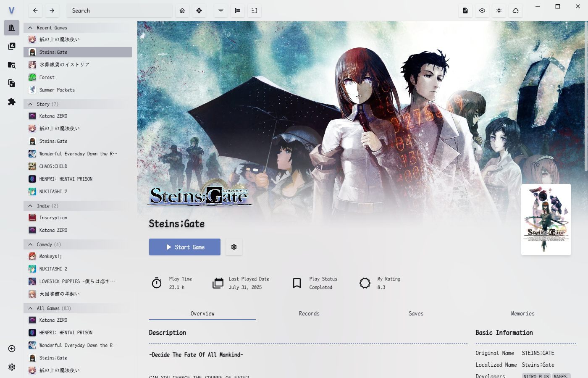Screen dimensions: 588x378
Task: Click the home icon in the toolbar
Action: (182, 10)
